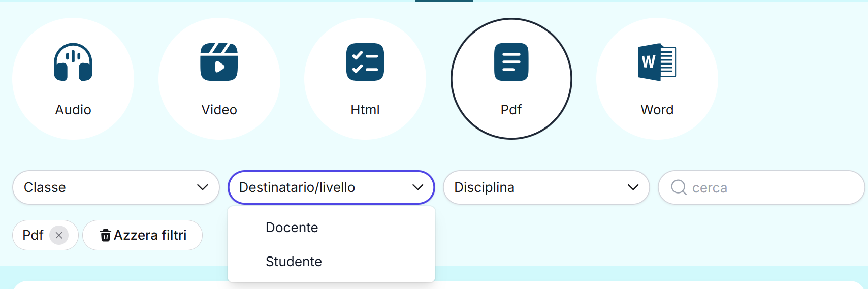This screenshot has height=289, width=868.
Task: Open the Disciplina dropdown
Action: [x=546, y=187]
